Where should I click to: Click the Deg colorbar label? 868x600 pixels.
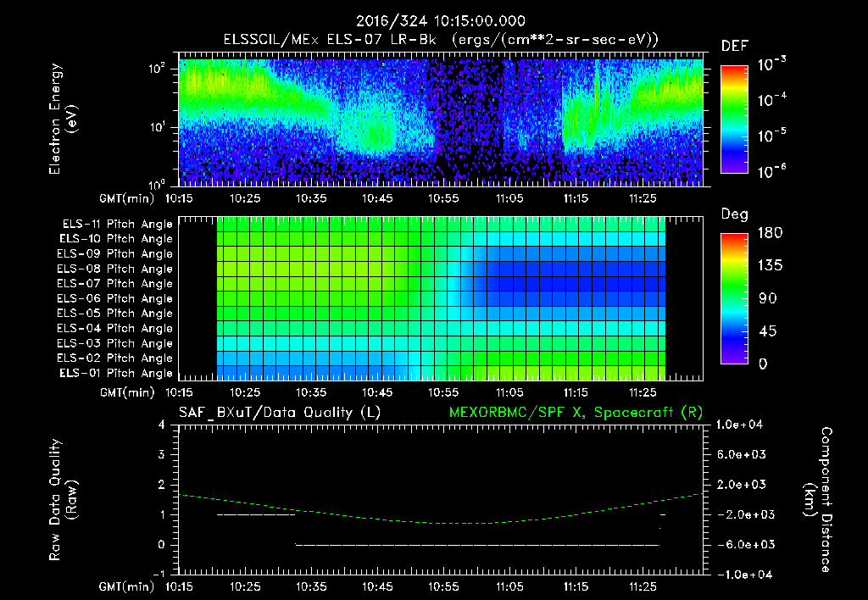[735, 214]
